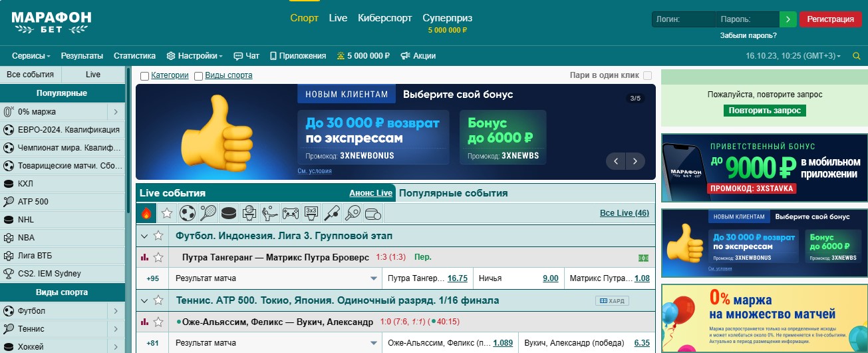Select the Live sidebar tab
The height and width of the screenshot is (353, 868).
[93, 75]
